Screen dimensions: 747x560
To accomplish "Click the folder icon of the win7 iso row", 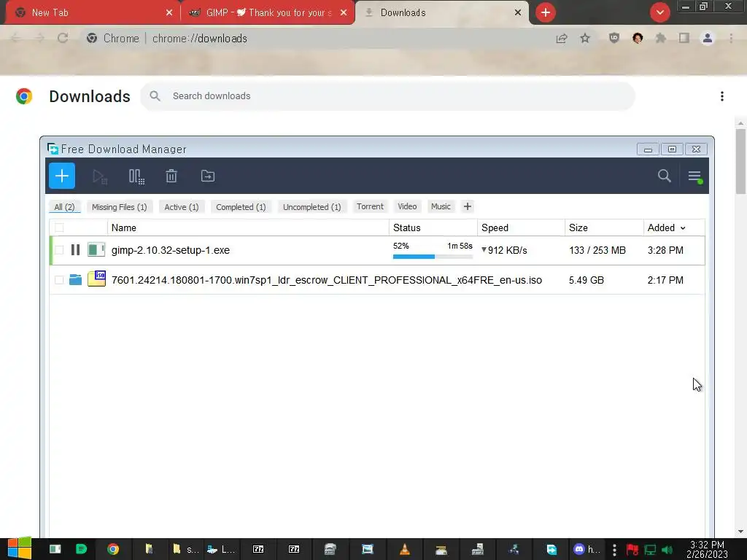I will 75,279.
